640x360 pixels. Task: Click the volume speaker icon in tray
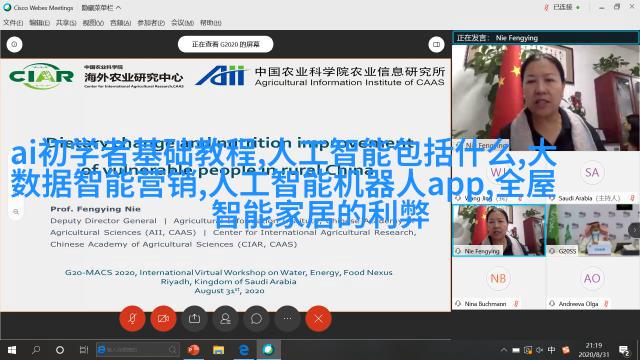point(540,350)
